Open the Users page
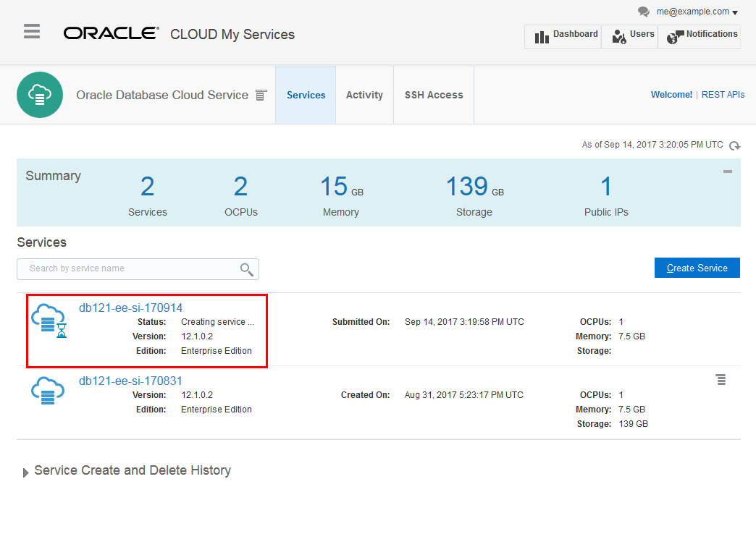 (630, 37)
